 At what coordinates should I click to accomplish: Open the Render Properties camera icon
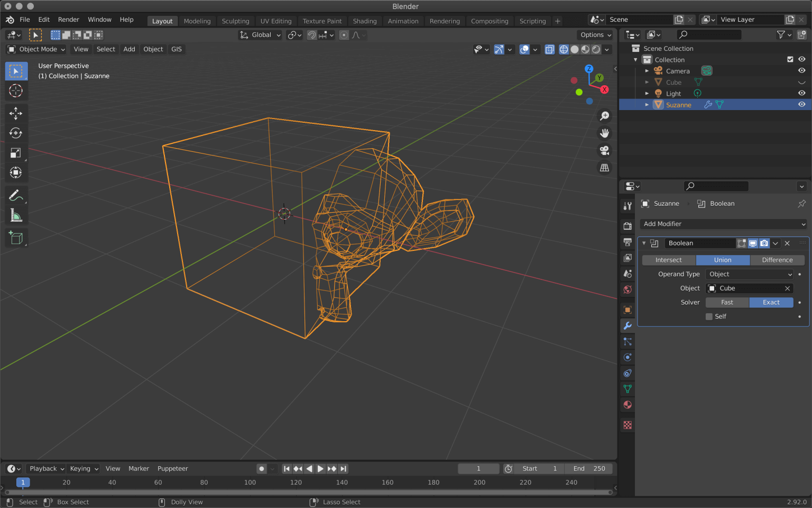pos(627,225)
